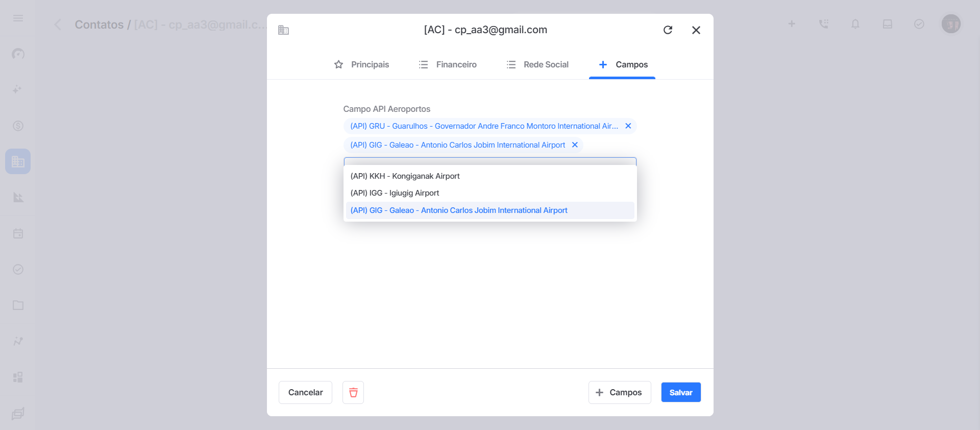The image size is (980, 430).
Task: Click the + Campos button in footer
Action: pos(620,392)
